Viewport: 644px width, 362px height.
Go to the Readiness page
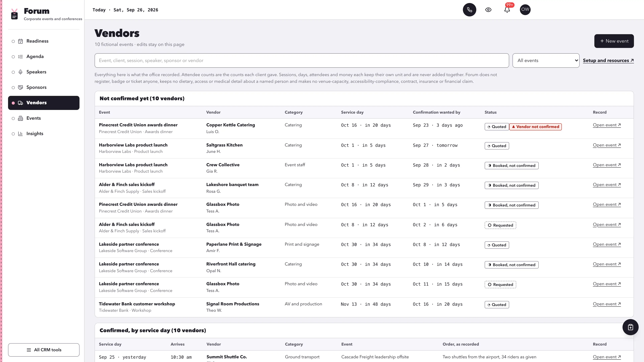click(44, 41)
